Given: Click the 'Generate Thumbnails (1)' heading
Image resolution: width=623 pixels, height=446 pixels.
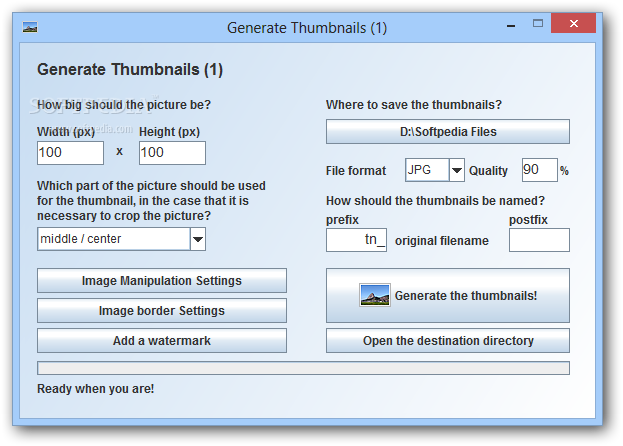Looking at the screenshot, I should (x=130, y=70).
